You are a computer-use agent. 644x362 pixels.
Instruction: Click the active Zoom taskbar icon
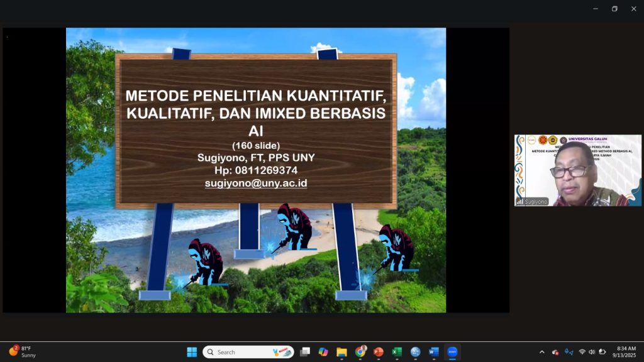tap(452, 352)
